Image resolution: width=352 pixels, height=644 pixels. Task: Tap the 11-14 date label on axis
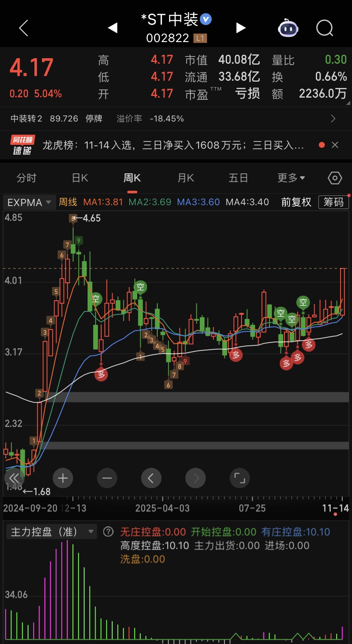[335, 508]
